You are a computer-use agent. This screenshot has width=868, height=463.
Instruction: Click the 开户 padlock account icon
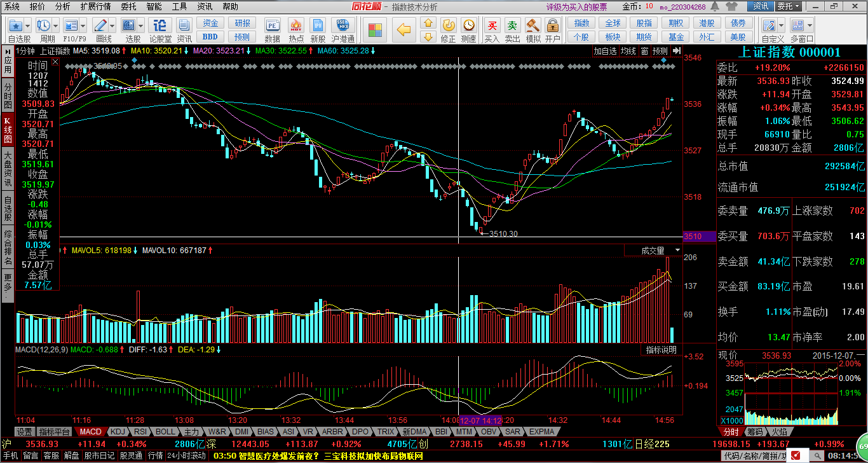coord(552,25)
